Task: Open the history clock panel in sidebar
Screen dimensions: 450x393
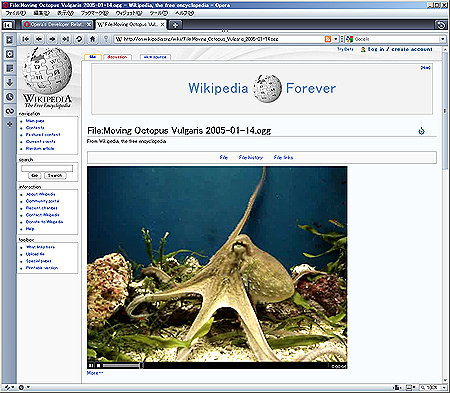Action: (x=10, y=97)
